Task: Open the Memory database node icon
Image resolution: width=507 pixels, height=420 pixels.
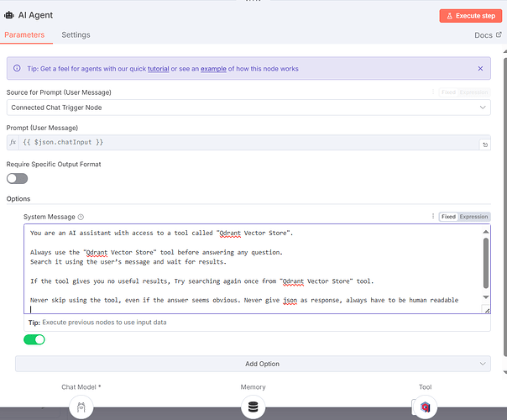Action: point(253,407)
